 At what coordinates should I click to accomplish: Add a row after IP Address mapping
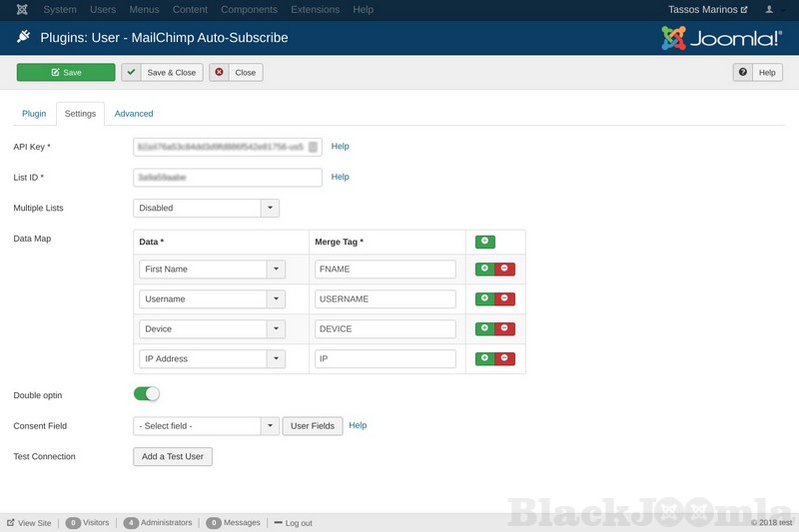pyautogui.click(x=485, y=358)
